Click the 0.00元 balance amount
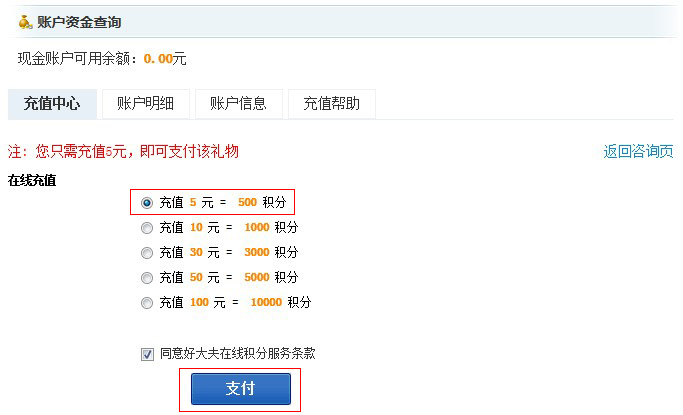The height and width of the screenshot is (415, 683). pos(165,58)
